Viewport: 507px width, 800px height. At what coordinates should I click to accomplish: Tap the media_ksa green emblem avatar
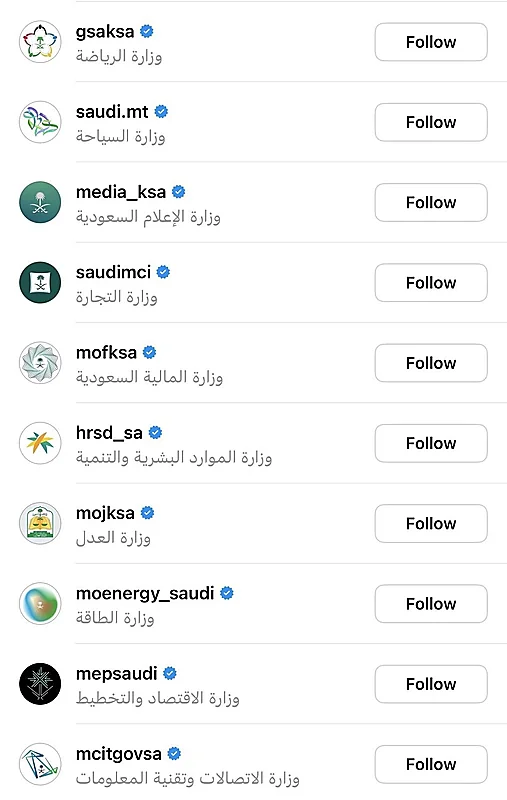[x=40, y=203]
